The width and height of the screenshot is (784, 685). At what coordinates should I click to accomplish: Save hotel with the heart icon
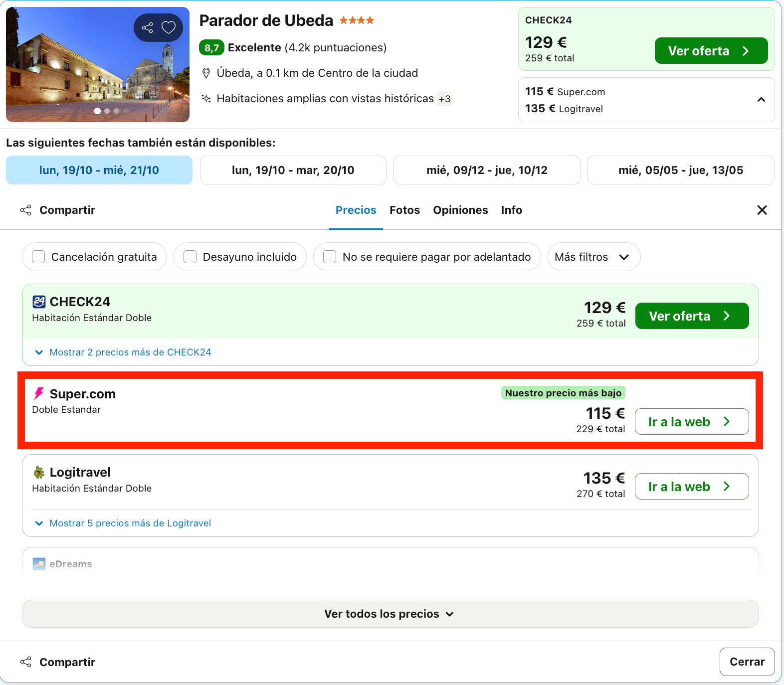click(x=169, y=27)
